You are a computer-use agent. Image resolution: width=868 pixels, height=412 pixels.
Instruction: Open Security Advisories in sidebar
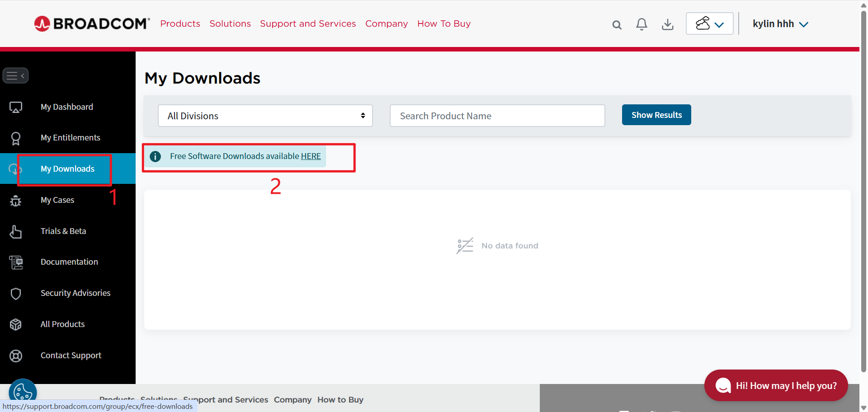tap(75, 293)
